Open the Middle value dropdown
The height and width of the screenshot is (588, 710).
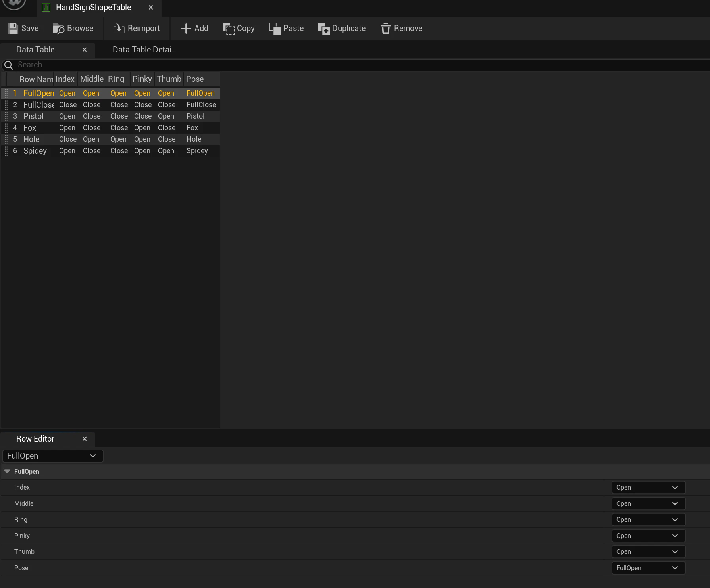pos(648,503)
